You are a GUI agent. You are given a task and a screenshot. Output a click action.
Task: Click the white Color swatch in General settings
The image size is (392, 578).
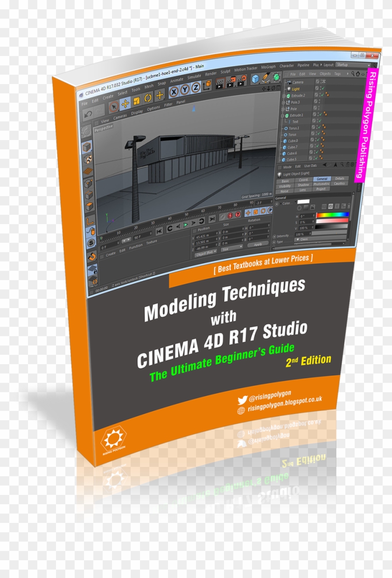coord(304,201)
